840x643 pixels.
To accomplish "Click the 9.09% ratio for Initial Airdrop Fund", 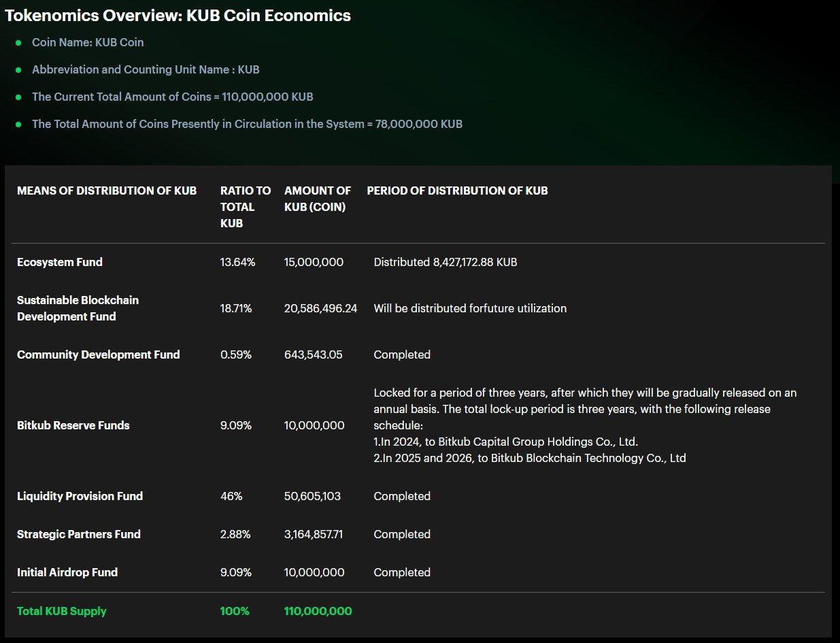I will [x=236, y=572].
